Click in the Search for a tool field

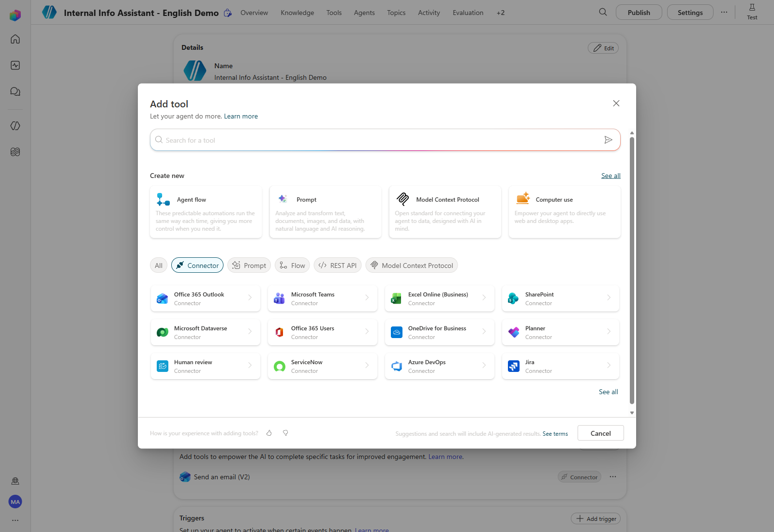pyautogui.click(x=385, y=140)
